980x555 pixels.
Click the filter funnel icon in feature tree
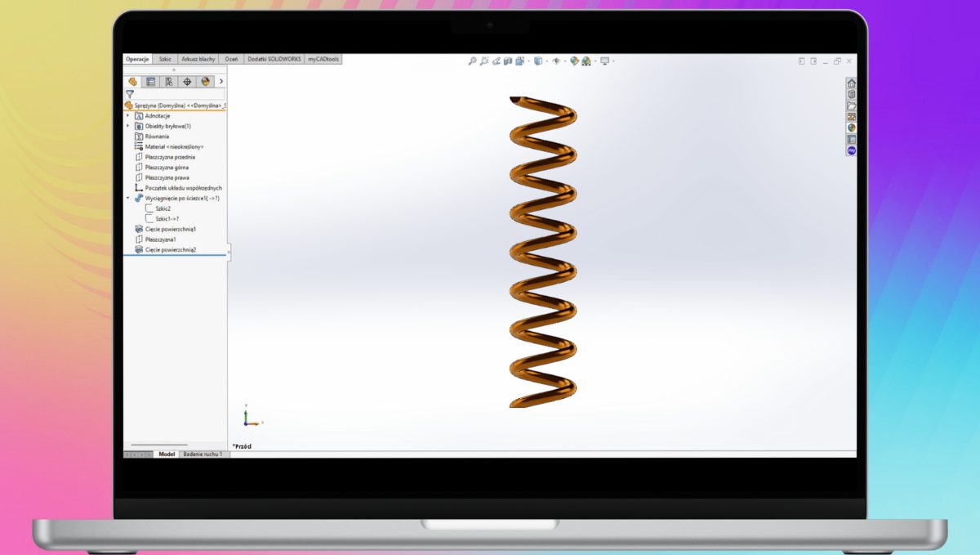point(129,94)
